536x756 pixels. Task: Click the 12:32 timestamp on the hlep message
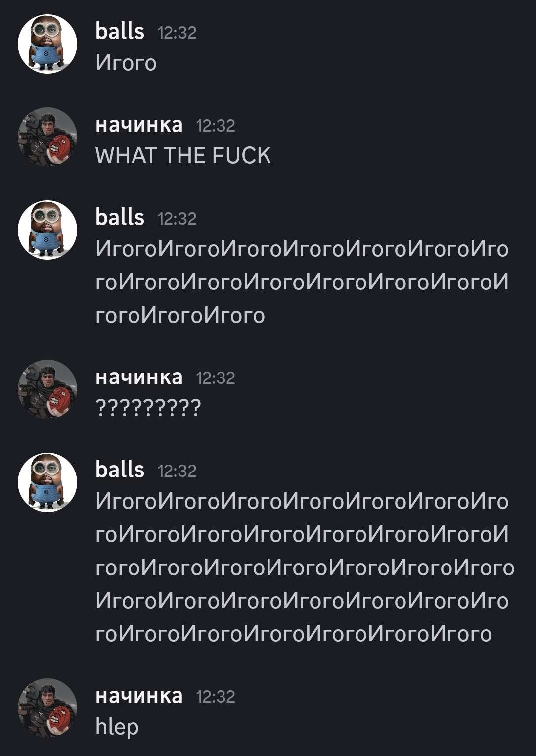point(216,697)
